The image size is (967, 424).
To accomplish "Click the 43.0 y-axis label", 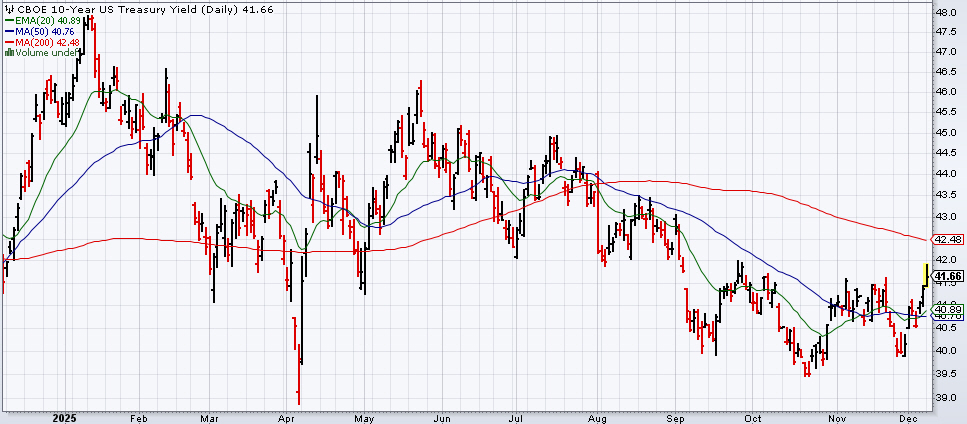I will click(x=946, y=217).
